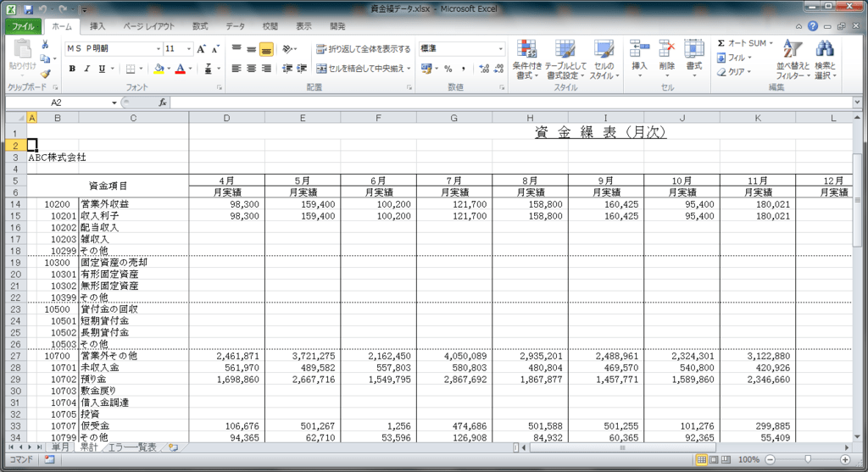Click the Save icon in quick access toolbar
Viewport: 868px width, 472px height.
pos(28,9)
